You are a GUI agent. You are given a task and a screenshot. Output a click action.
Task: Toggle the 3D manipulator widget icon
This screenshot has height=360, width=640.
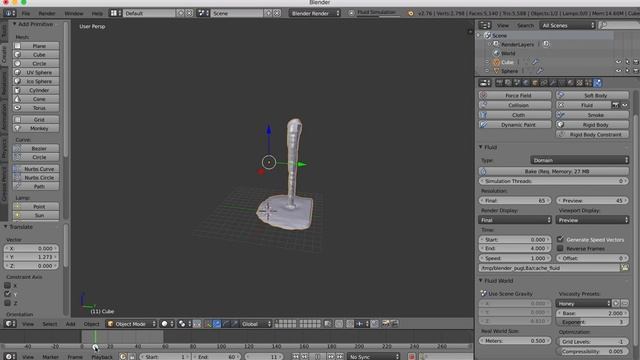click(x=208, y=324)
